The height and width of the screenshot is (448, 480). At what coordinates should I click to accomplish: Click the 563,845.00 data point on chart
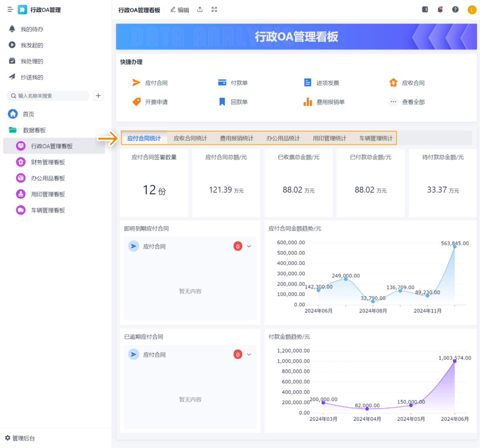click(455, 247)
